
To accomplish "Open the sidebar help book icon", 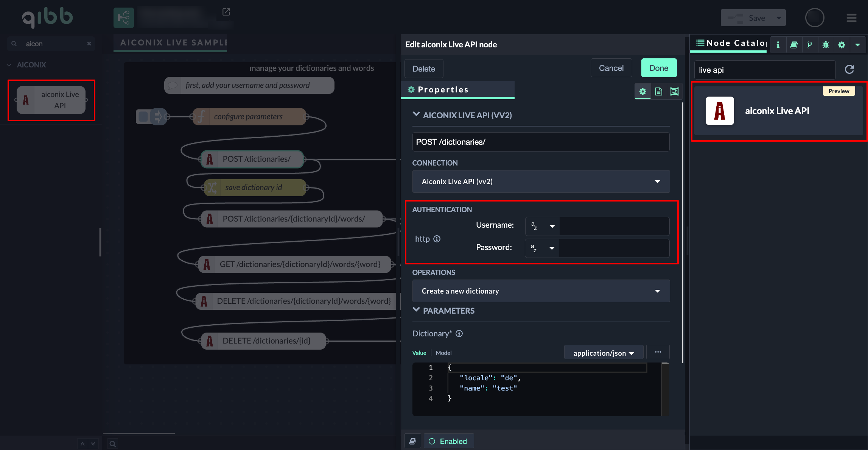I will (794, 45).
